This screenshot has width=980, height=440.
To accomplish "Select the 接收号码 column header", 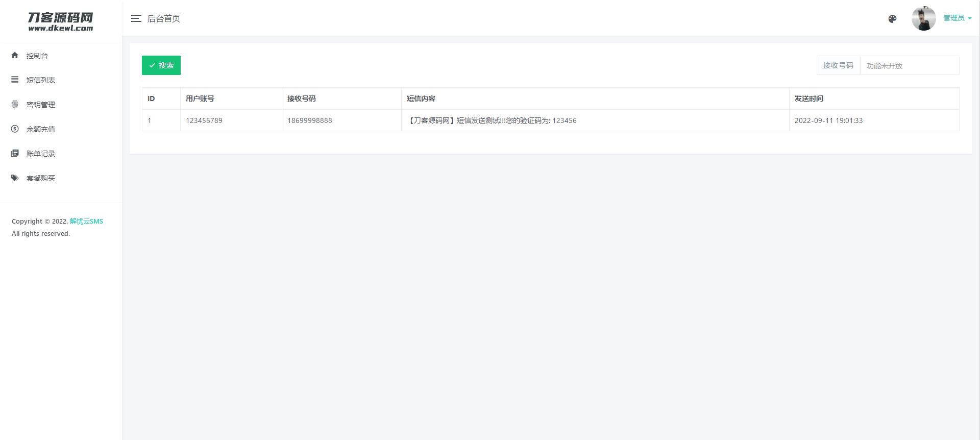I will pyautogui.click(x=302, y=99).
